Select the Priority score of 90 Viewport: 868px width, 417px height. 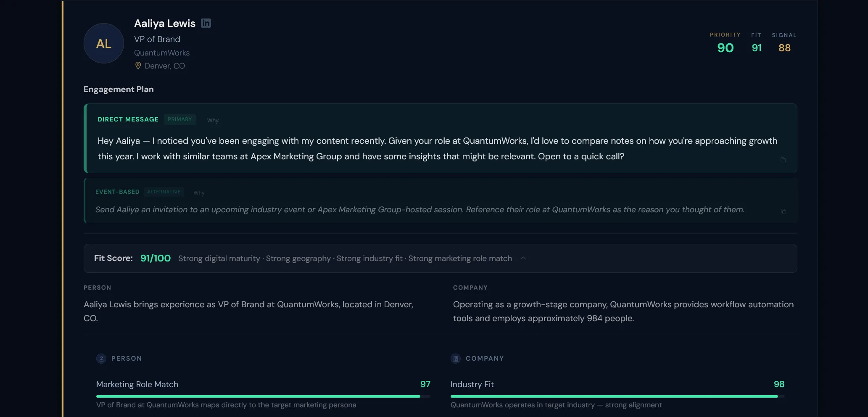tap(725, 48)
